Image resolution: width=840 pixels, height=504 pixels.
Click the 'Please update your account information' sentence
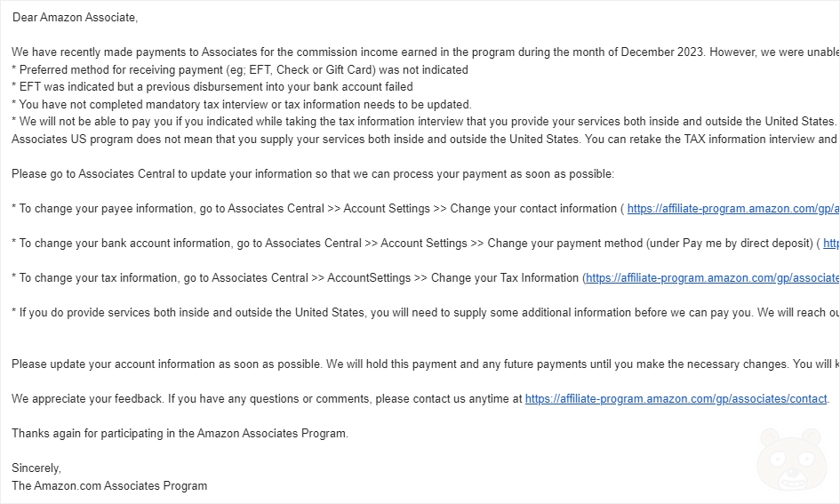pos(426,364)
